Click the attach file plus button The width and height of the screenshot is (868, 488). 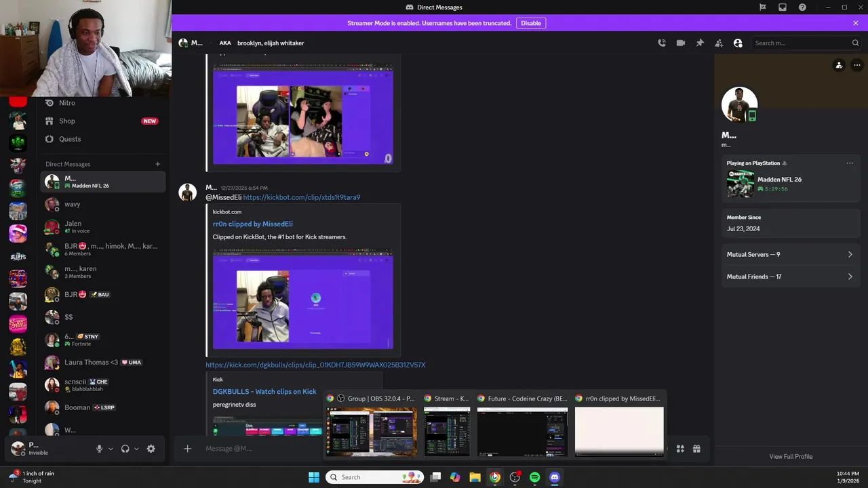coord(188,449)
